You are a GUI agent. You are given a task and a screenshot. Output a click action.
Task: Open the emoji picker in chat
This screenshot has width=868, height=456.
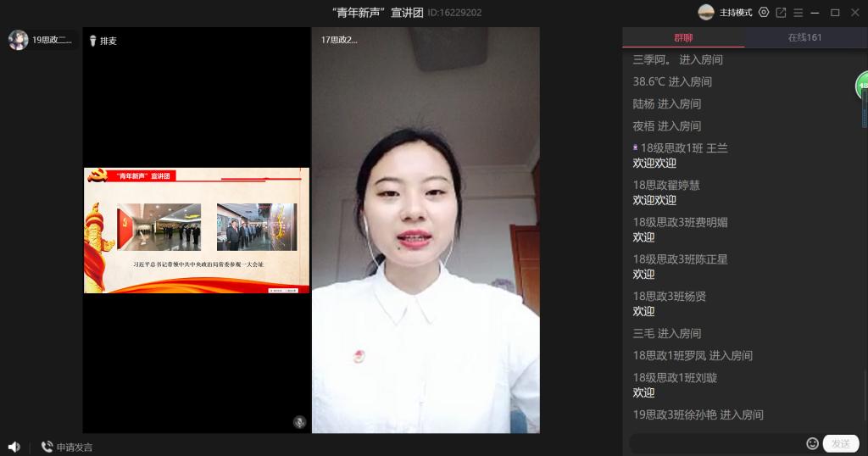(812, 443)
